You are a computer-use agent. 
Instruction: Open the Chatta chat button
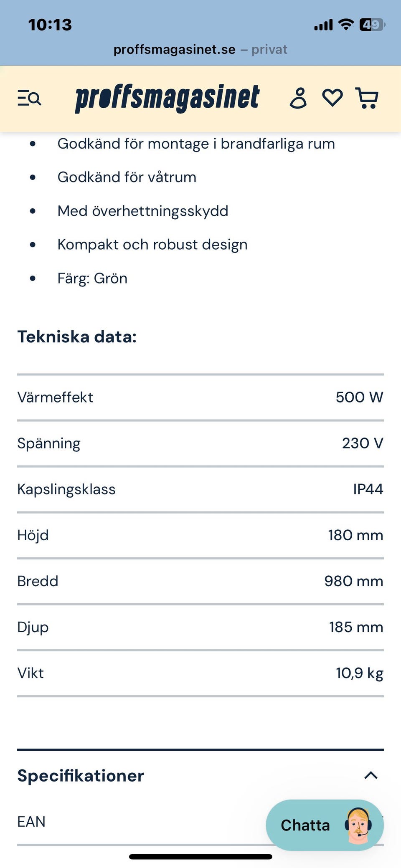tap(305, 825)
